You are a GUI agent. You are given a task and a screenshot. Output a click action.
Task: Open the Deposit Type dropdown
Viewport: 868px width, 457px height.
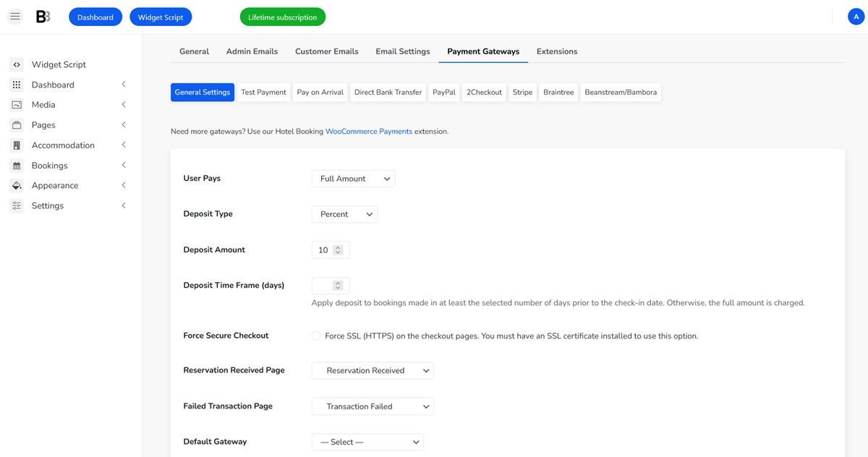[x=344, y=214]
